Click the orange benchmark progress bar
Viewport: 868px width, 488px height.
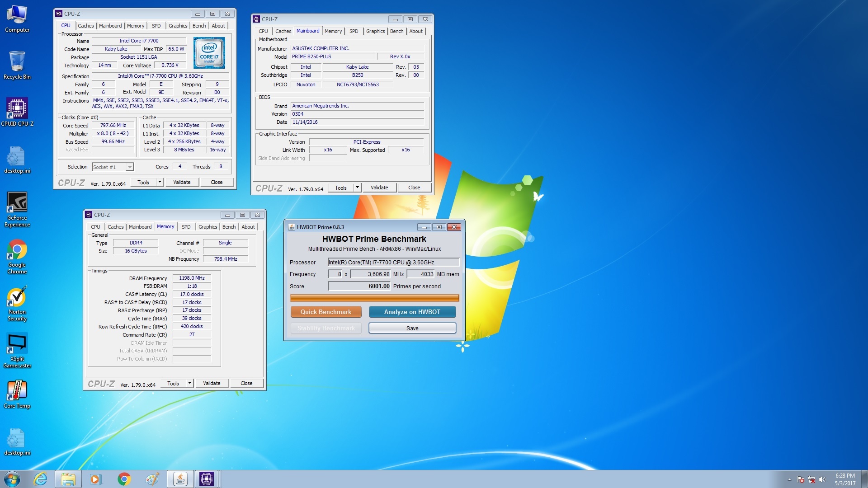374,298
